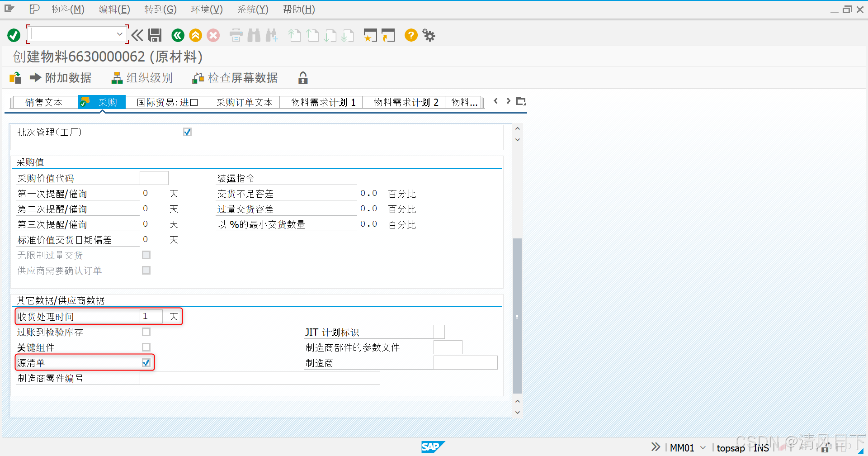Uncheck the 源清单 checkbox
Screen dimensions: 868x456
[x=146, y=362]
